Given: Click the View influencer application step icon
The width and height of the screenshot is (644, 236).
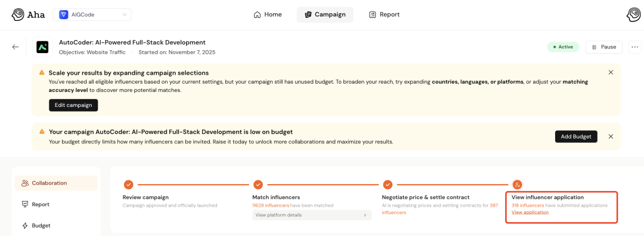Looking at the screenshot, I should [518, 185].
